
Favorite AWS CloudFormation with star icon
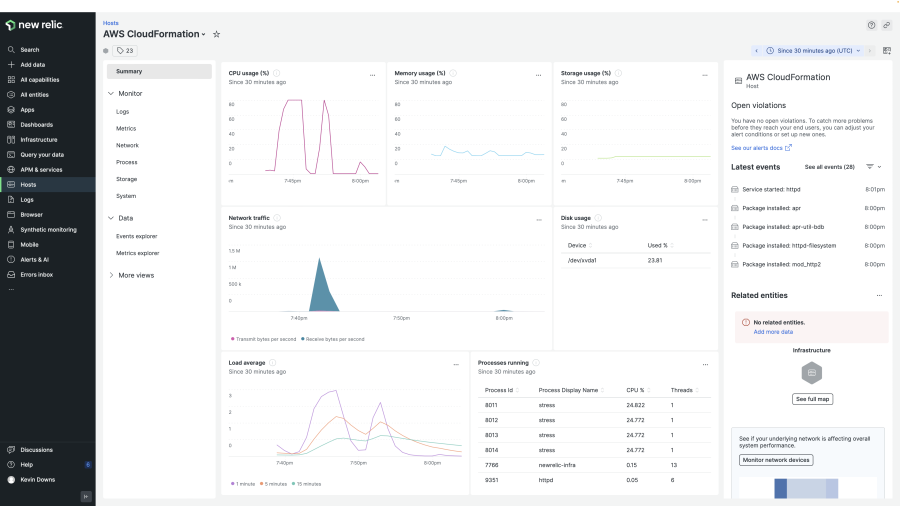point(216,34)
